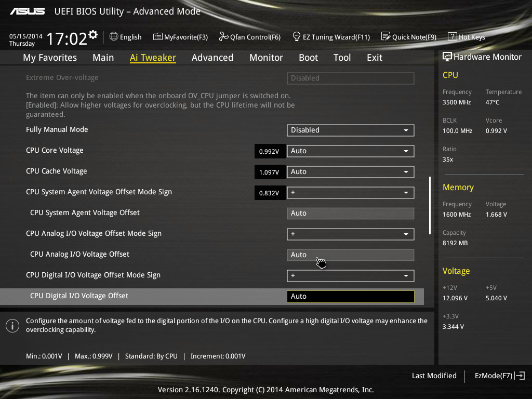Select CPU Digital I/O Voltage Offset row label
The width and height of the screenshot is (532, 399).
(x=79, y=296)
